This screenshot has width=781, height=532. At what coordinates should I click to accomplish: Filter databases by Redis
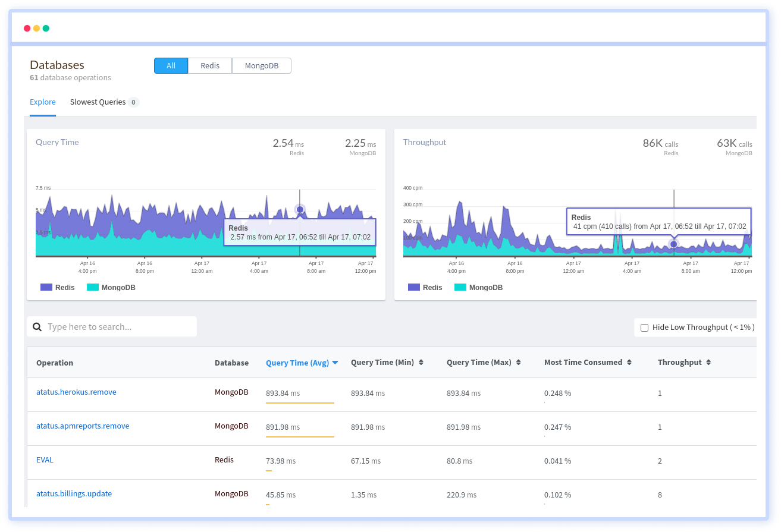[210, 65]
